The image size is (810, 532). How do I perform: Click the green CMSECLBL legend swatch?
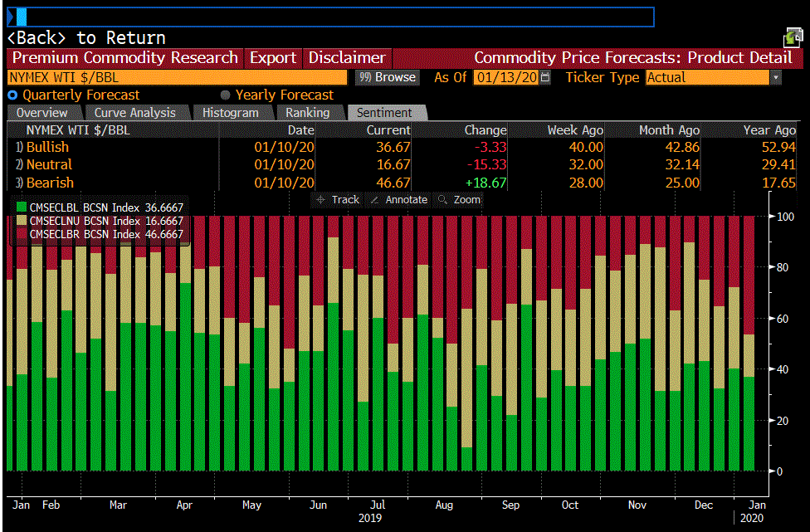[x=22, y=208]
